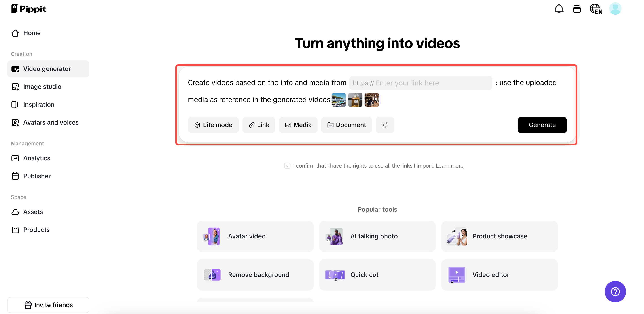The width and height of the screenshot is (644, 314).
Task: Click the pool image thumbnail in the prompt
Action: click(x=339, y=100)
